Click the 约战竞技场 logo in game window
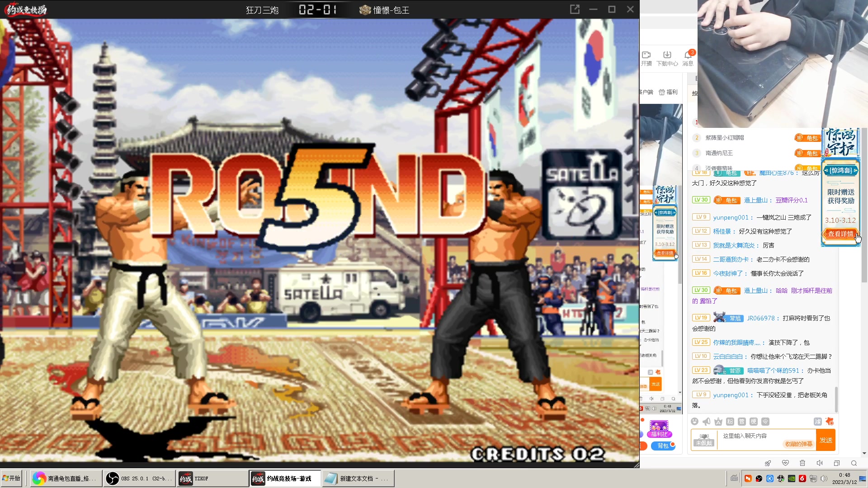 coord(26,9)
